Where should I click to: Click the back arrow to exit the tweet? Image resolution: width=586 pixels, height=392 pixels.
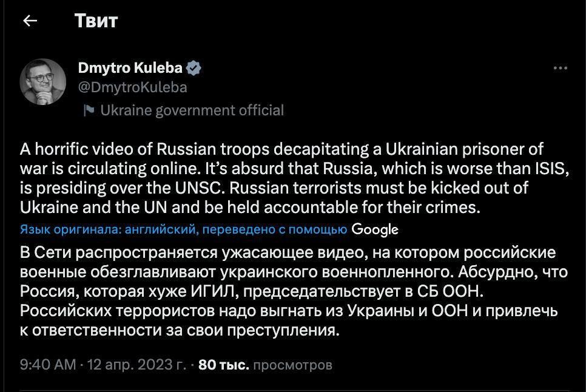pyautogui.click(x=30, y=21)
